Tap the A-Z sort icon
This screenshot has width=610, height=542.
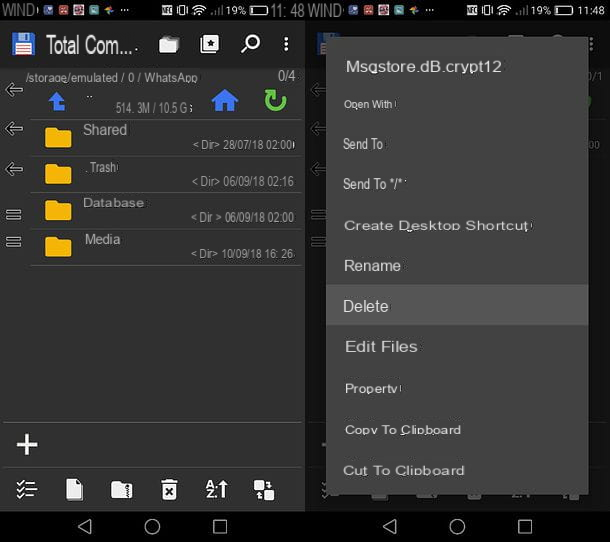click(217, 489)
